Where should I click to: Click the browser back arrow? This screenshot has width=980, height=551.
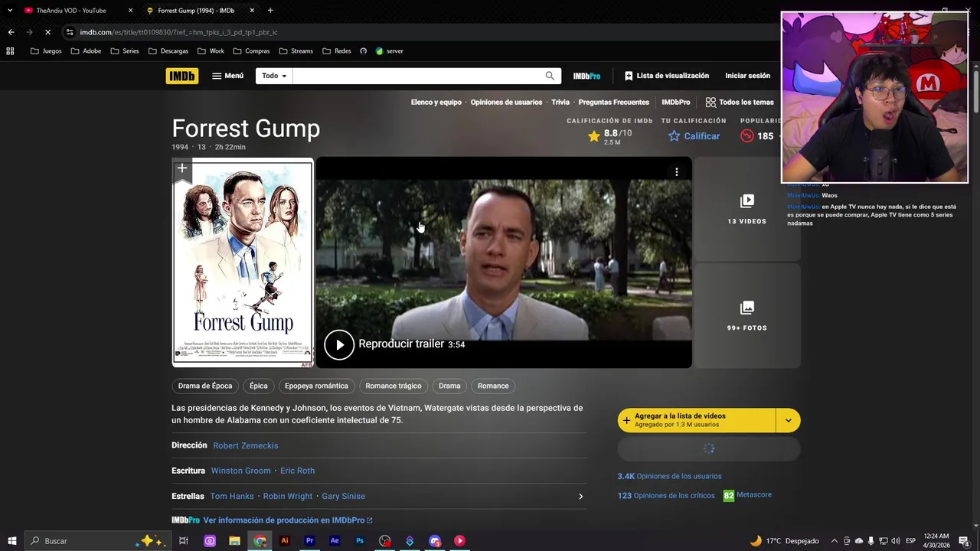tap(11, 32)
